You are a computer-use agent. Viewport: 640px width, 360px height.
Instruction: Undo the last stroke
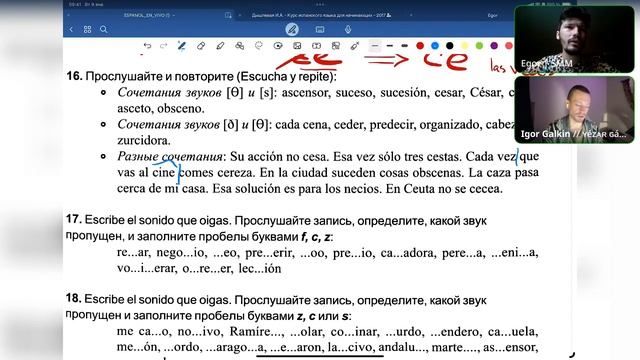[147, 46]
